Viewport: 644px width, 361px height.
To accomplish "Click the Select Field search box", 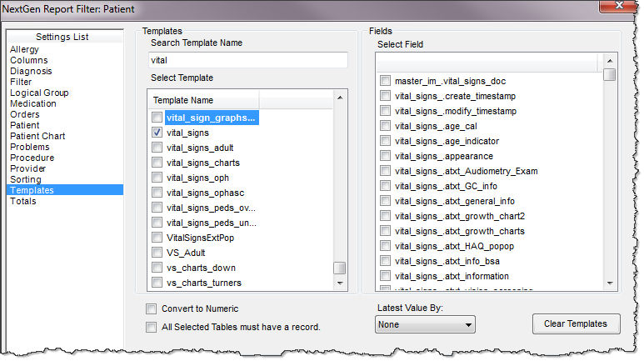I will coord(487,63).
